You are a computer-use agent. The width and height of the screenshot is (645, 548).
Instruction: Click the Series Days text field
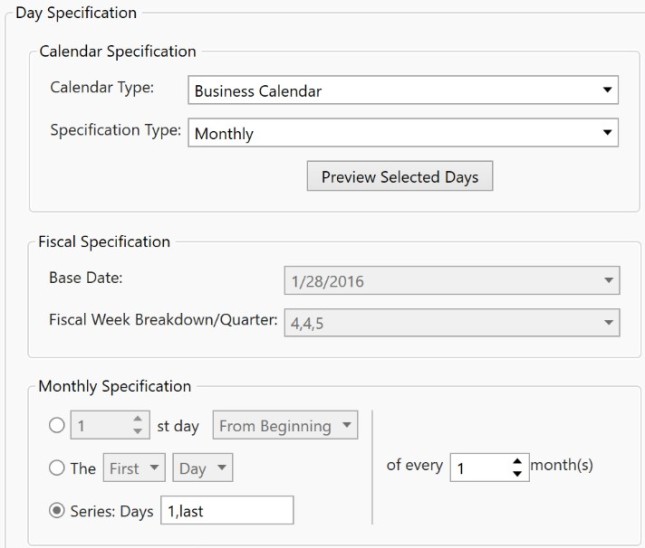pyautogui.click(x=227, y=511)
